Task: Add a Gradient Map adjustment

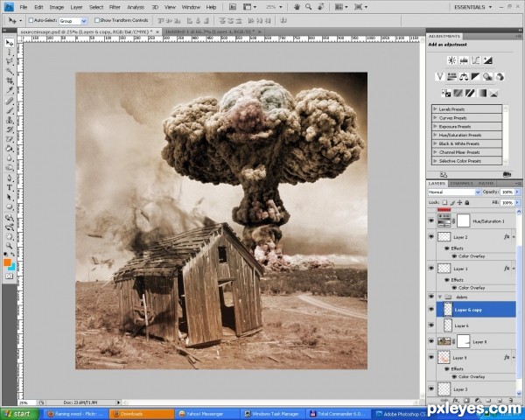Action: tap(482, 93)
